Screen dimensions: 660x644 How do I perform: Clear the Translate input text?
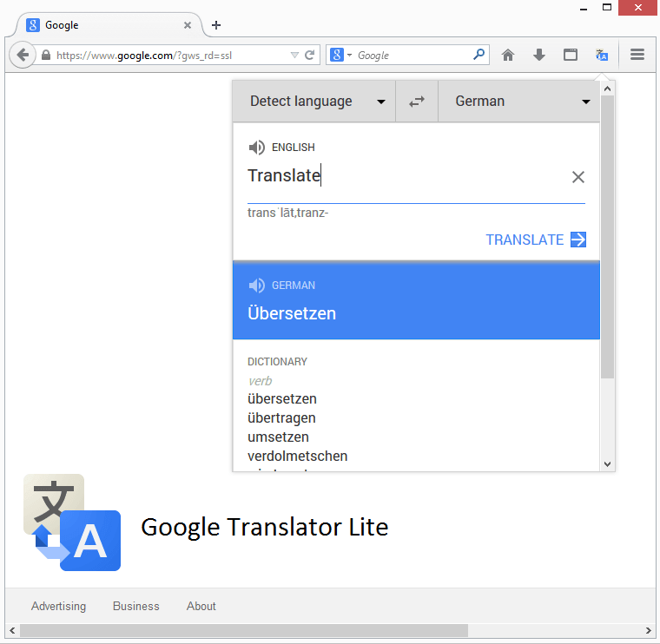(x=577, y=177)
